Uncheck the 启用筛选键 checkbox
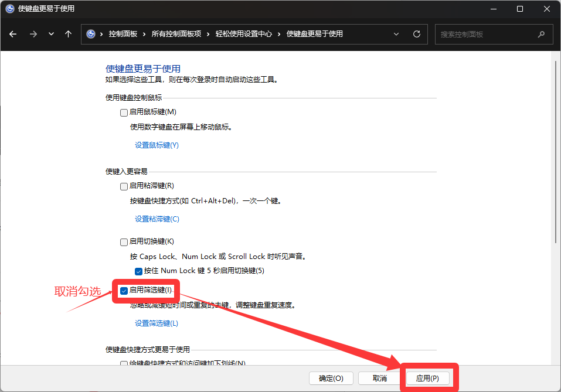Image resolution: width=561 pixels, height=392 pixels. [x=124, y=291]
